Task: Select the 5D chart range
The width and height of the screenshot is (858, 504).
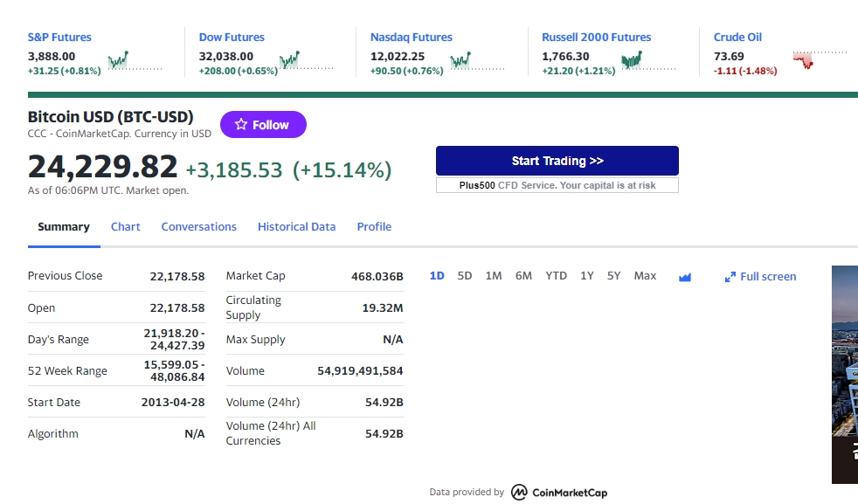Action: click(465, 276)
